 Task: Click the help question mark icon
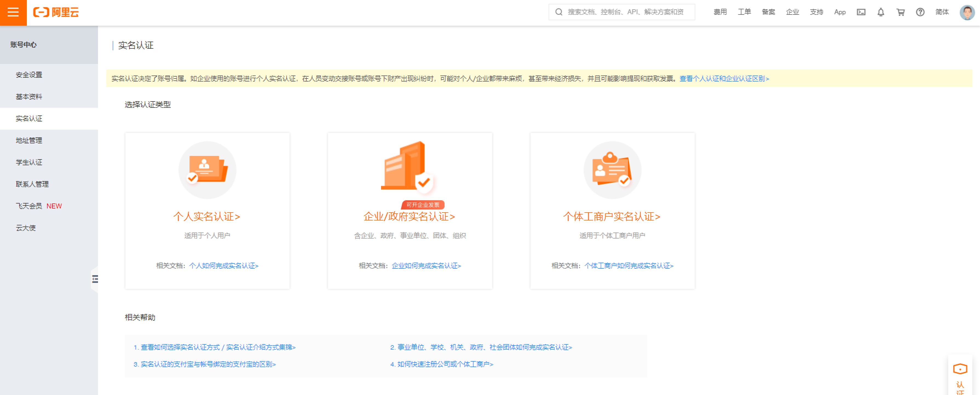[x=920, y=12]
